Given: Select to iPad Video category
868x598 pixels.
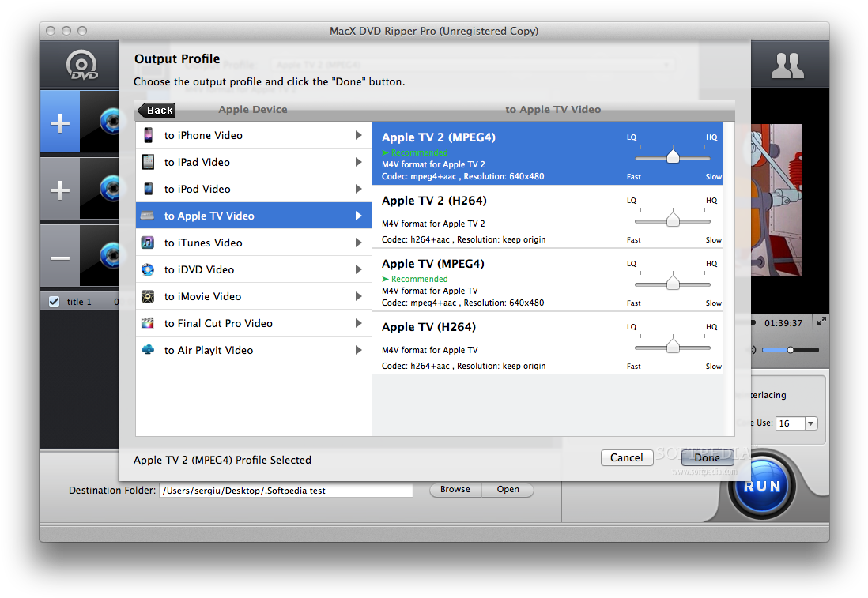Looking at the screenshot, I should point(254,162).
